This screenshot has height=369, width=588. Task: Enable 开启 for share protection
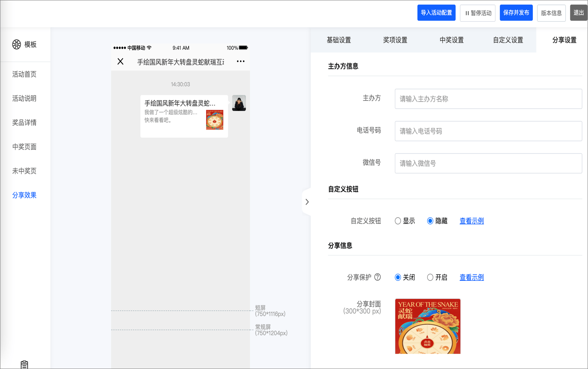click(x=430, y=277)
